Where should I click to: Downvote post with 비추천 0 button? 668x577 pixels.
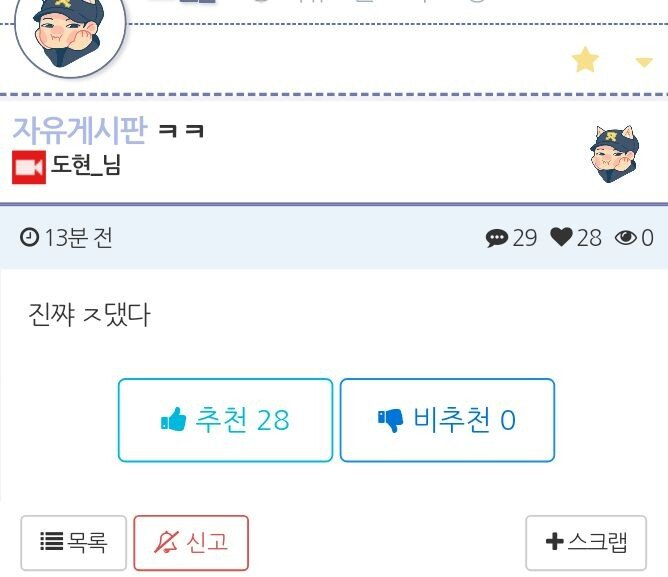[x=447, y=420]
